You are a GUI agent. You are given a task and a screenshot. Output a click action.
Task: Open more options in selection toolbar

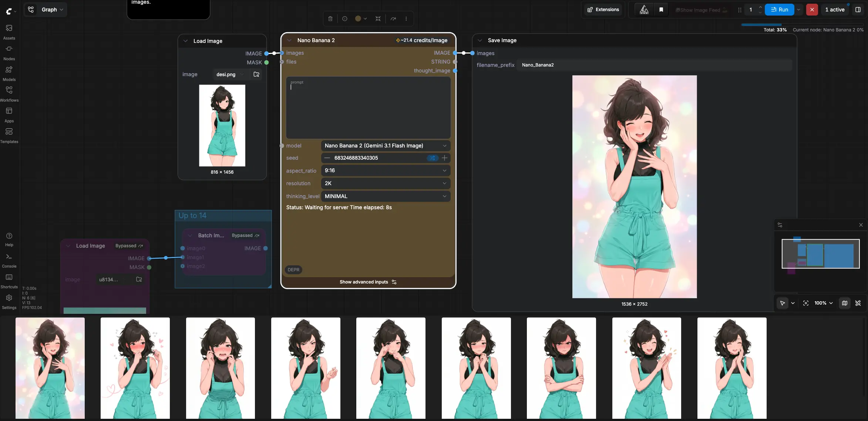coord(406,18)
